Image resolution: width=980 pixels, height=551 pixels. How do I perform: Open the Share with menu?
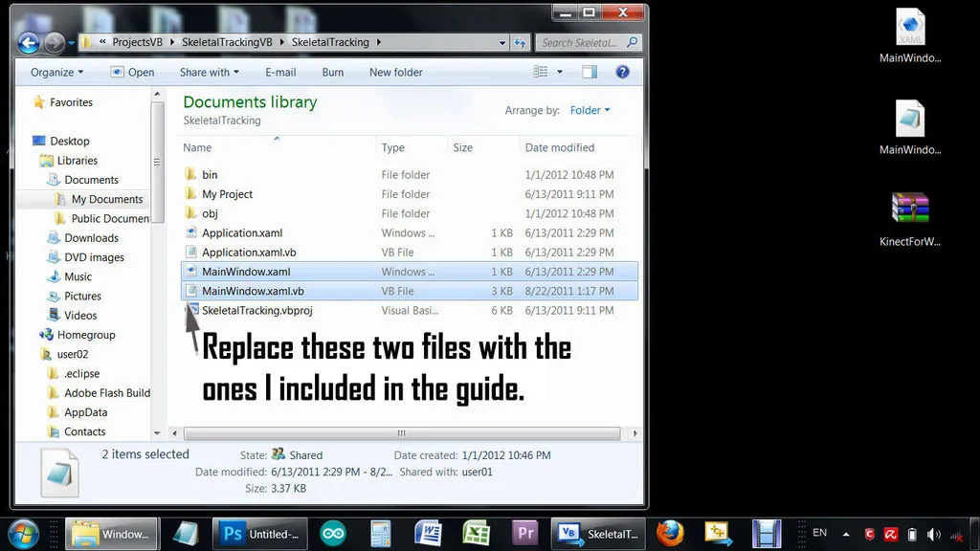(210, 72)
